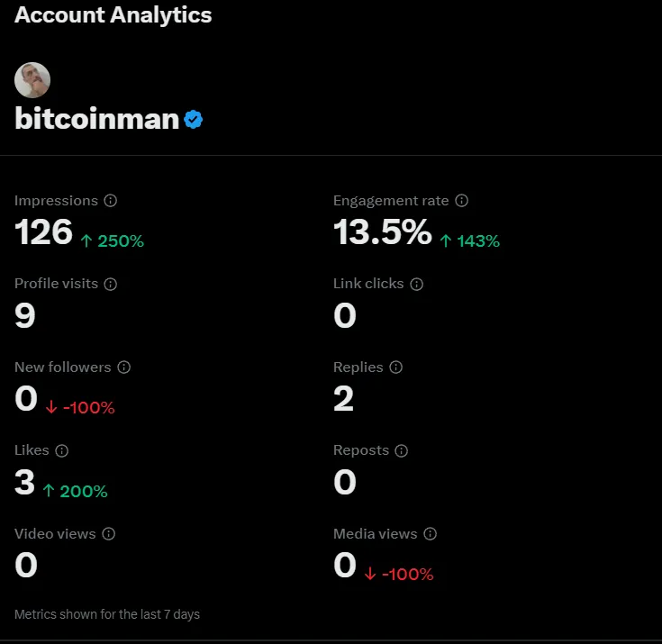Click the Metrics shown for last 7 days note

coord(107,614)
